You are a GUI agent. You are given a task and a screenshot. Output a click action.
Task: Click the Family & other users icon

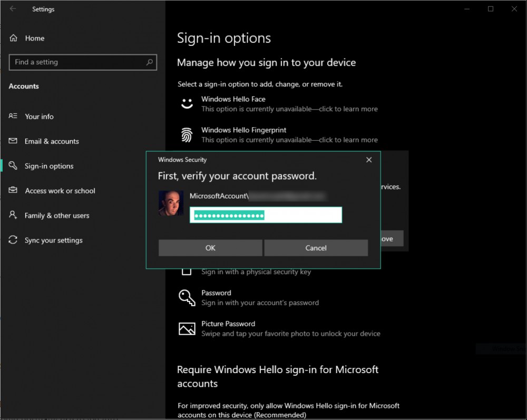tap(13, 214)
